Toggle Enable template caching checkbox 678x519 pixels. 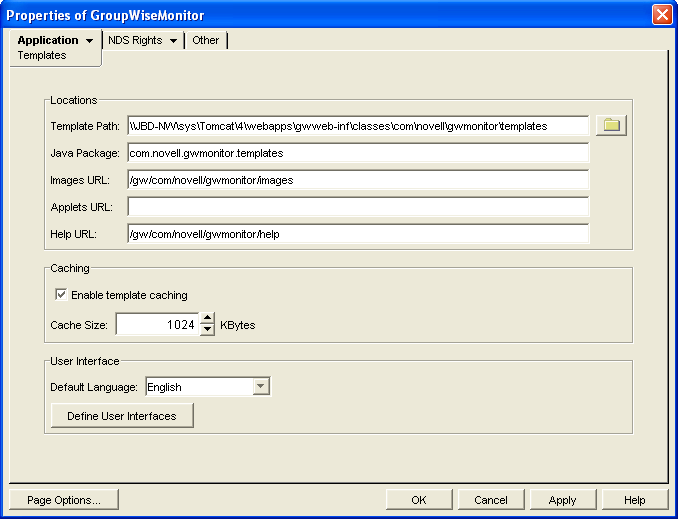(61, 295)
